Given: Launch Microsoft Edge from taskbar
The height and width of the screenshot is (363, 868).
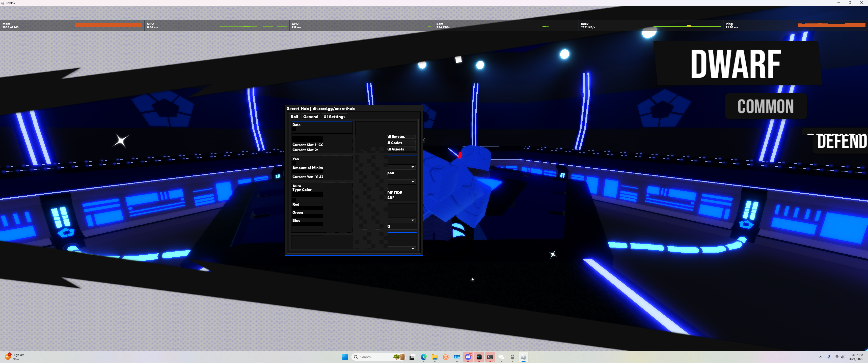Looking at the screenshot, I should 424,357.
